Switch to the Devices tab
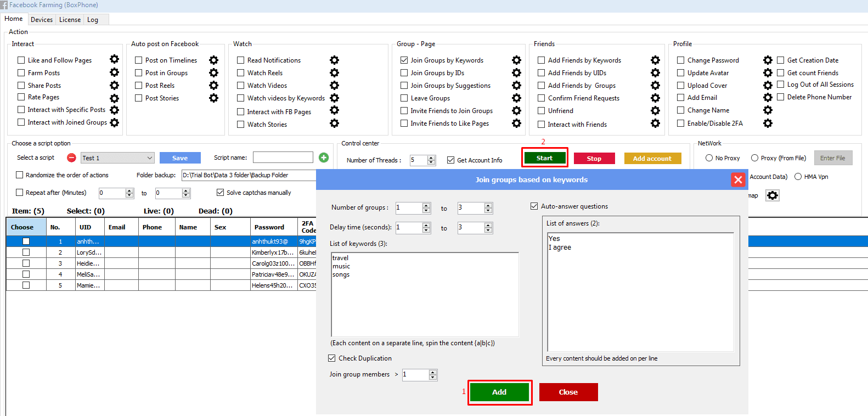This screenshot has height=416, width=868. pyautogui.click(x=42, y=20)
